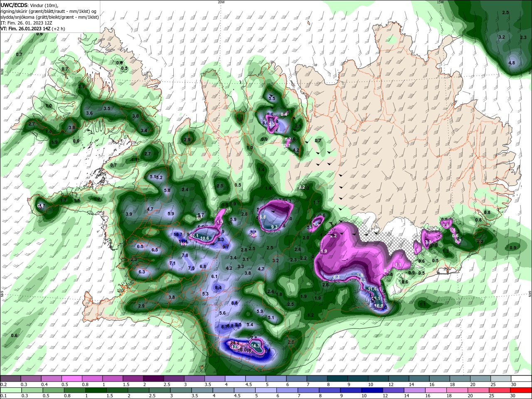532x399 pixels.
Task: Click the 14.3 precipitation value
Action: click(255, 346)
